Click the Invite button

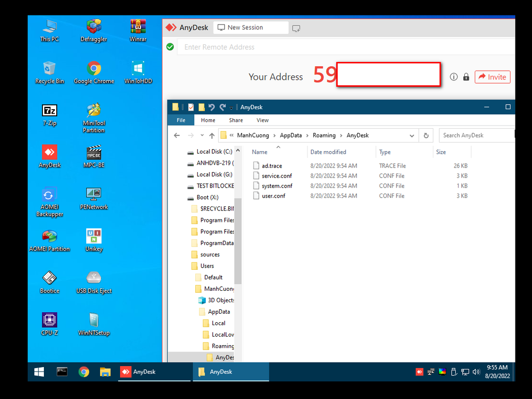coord(492,77)
